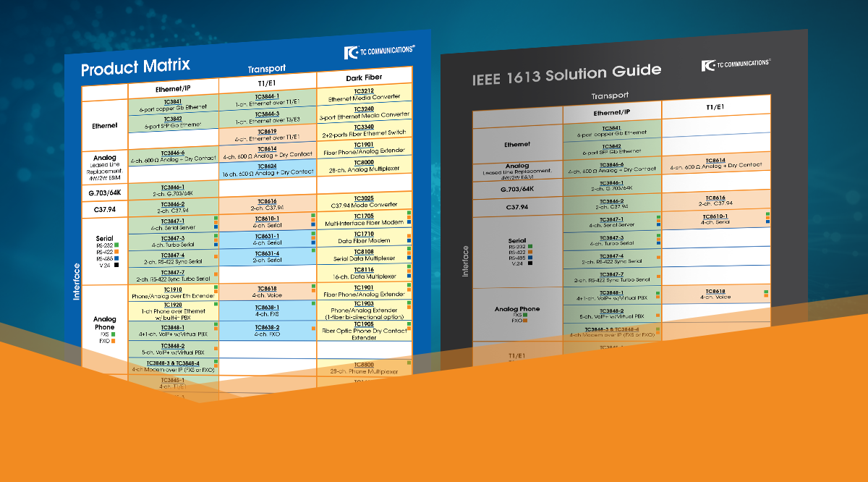Click TC1910 Phone/Analog over Eth Extender cell
The height and width of the screenshot is (482, 868).
(173, 292)
